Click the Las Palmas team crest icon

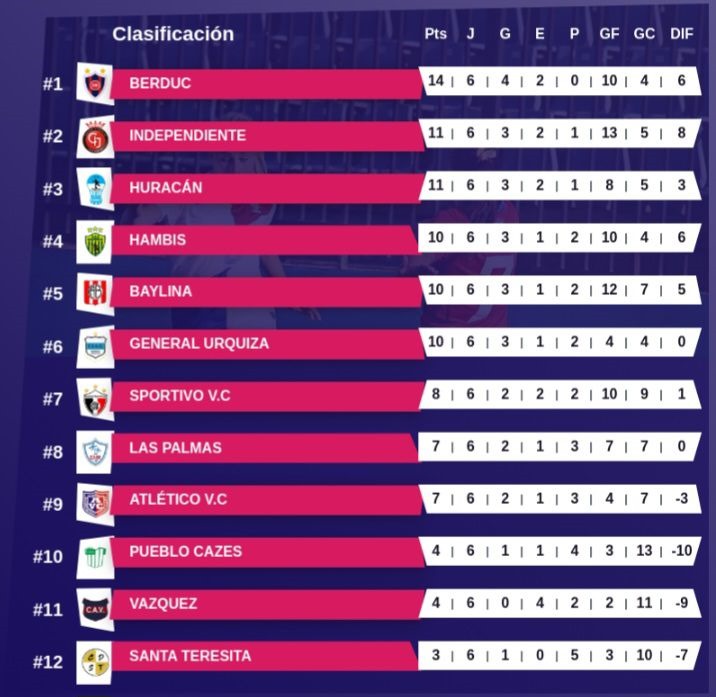point(95,449)
